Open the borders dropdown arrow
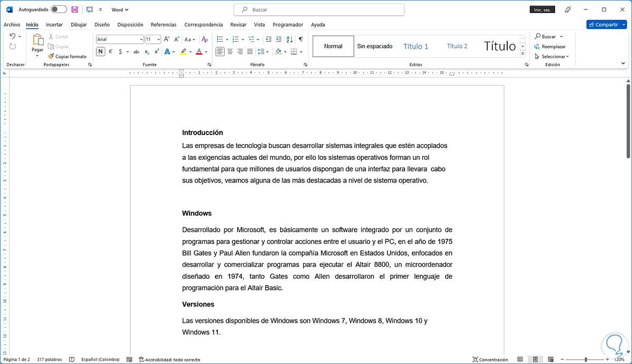This screenshot has width=632, height=364. (x=301, y=52)
